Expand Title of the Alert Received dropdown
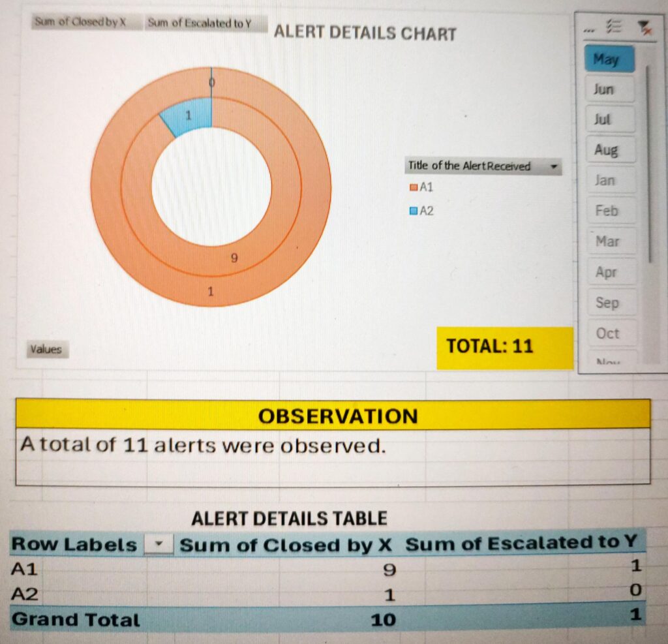The image size is (668, 644). (x=554, y=166)
